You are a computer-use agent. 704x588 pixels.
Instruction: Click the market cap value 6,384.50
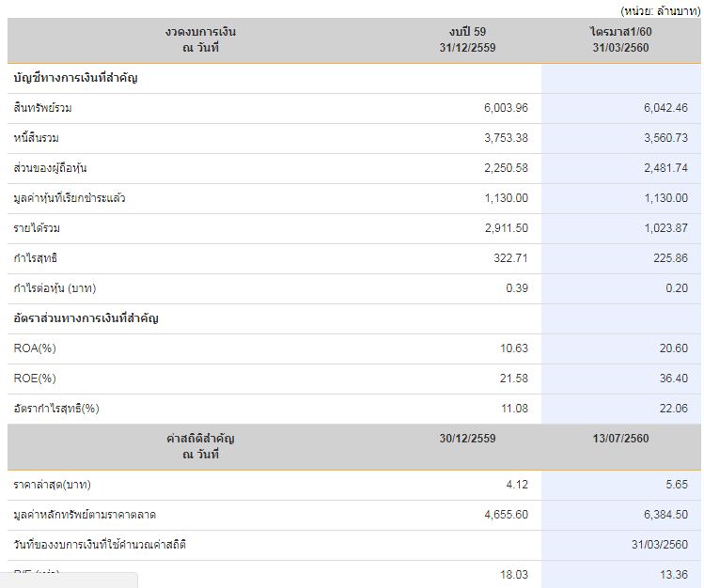pyautogui.click(x=665, y=515)
